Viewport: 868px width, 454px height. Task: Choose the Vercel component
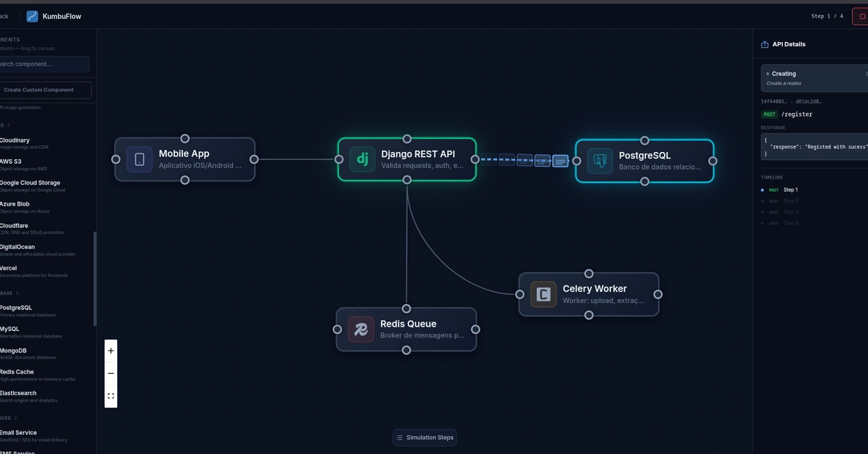coord(46,272)
